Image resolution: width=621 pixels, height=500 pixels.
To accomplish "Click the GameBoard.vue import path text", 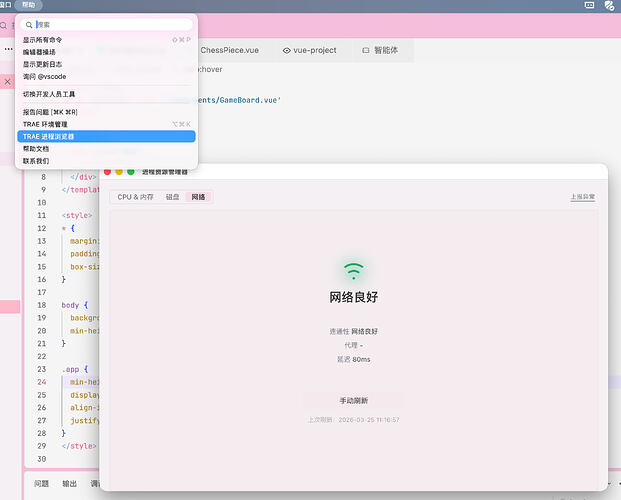I will (x=239, y=100).
